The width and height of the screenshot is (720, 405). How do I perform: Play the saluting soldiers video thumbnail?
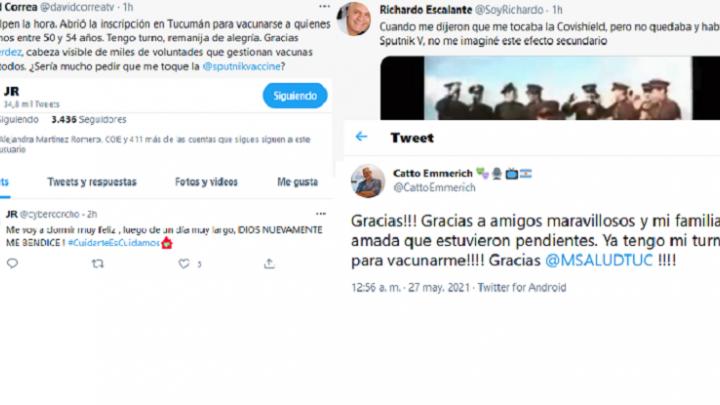point(550,88)
